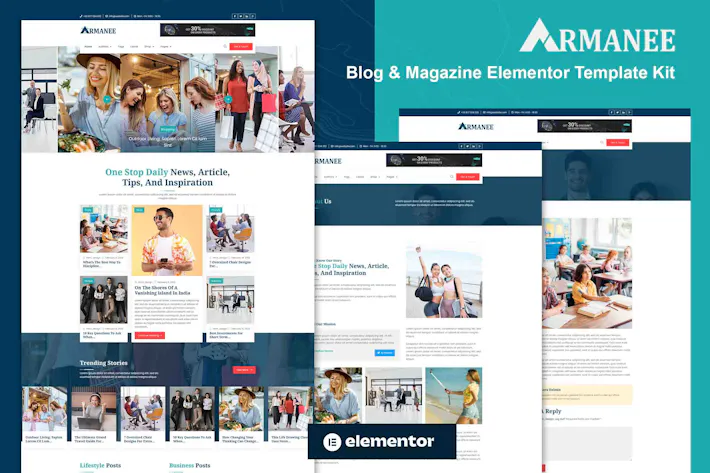Click the phone icon in left mockup top bar
Image resolution: width=710 pixels, height=473 pixels.
[x=81, y=16]
